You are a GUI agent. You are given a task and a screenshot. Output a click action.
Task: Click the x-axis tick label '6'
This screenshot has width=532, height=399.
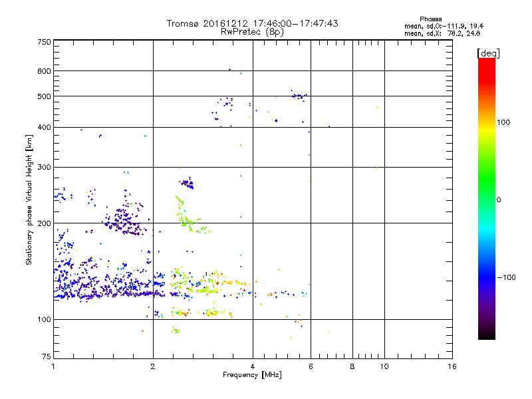point(311,366)
